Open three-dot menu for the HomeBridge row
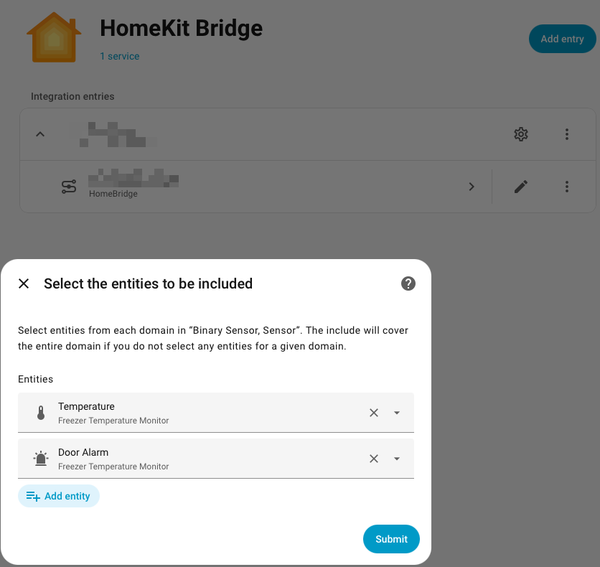The height and width of the screenshot is (567, 600). (x=567, y=187)
